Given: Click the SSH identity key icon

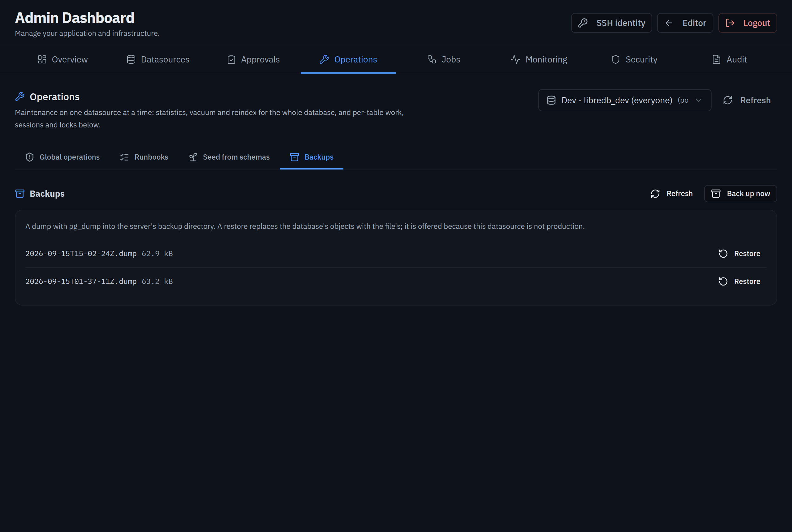Looking at the screenshot, I should tap(583, 23).
